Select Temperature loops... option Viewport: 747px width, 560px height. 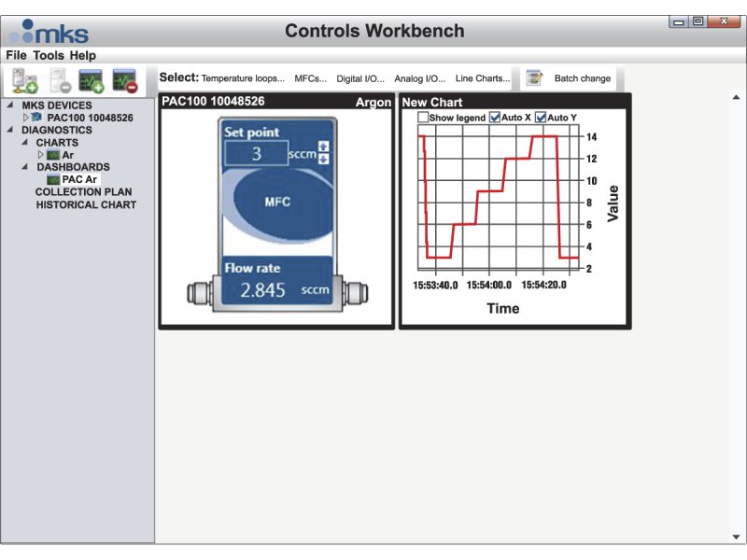click(x=243, y=78)
